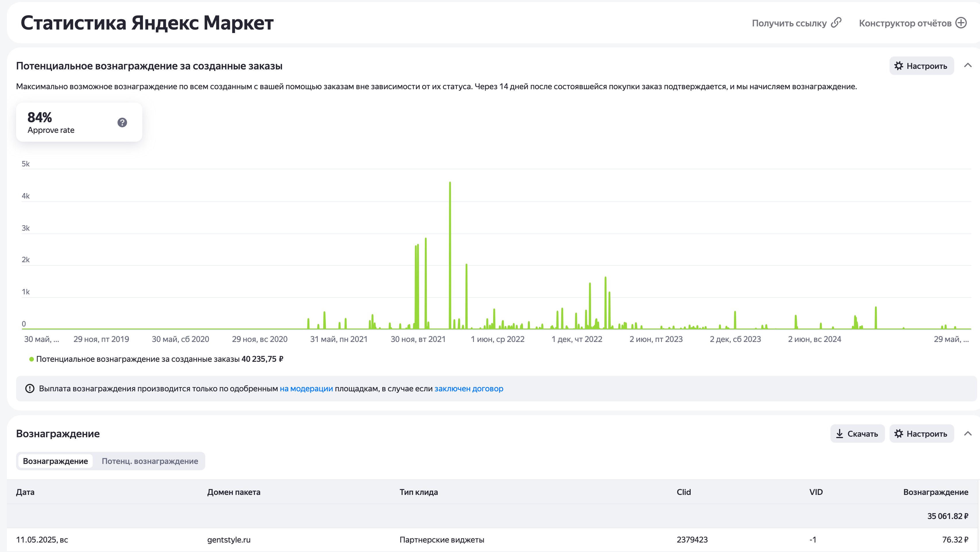The height and width of the screenshot is (552, 980).
Task: Open the заключен договор link
Action: (469, 388)
